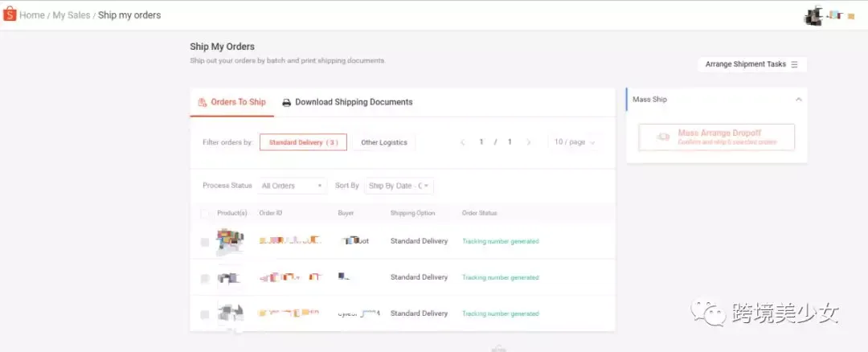Open the user profile avatar
Screen dimensions: 868x352
pyautogui.click(x=813, y=15)
